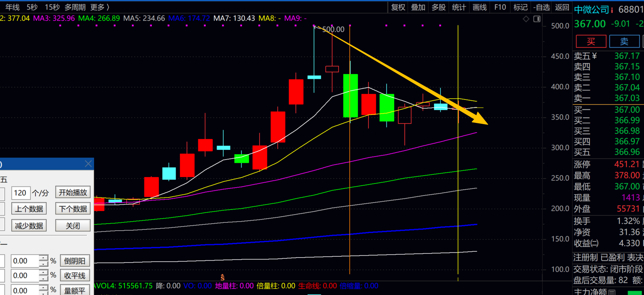Click the red 买 buy button
Image resolution: width=644 pixels, height=295 pixels.
[x=591, y=41]
